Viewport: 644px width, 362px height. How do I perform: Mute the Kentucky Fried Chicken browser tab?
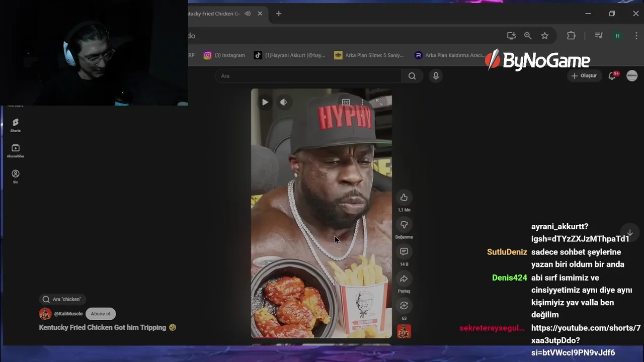(x=248, y=14)
